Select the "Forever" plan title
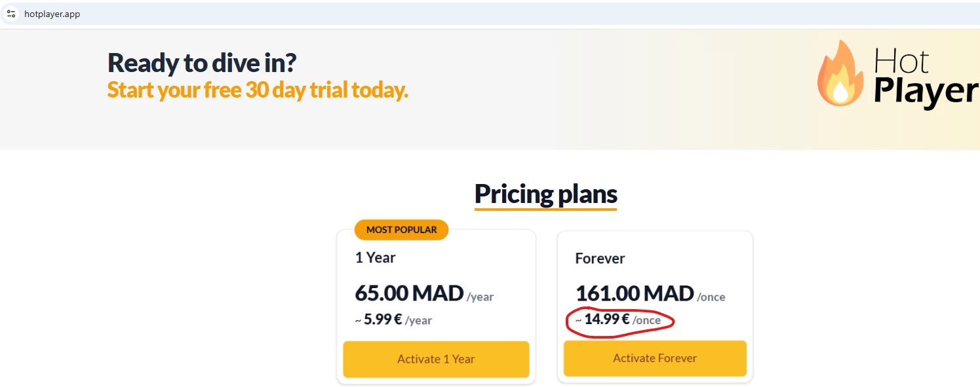980x387 pixels. 600,258
